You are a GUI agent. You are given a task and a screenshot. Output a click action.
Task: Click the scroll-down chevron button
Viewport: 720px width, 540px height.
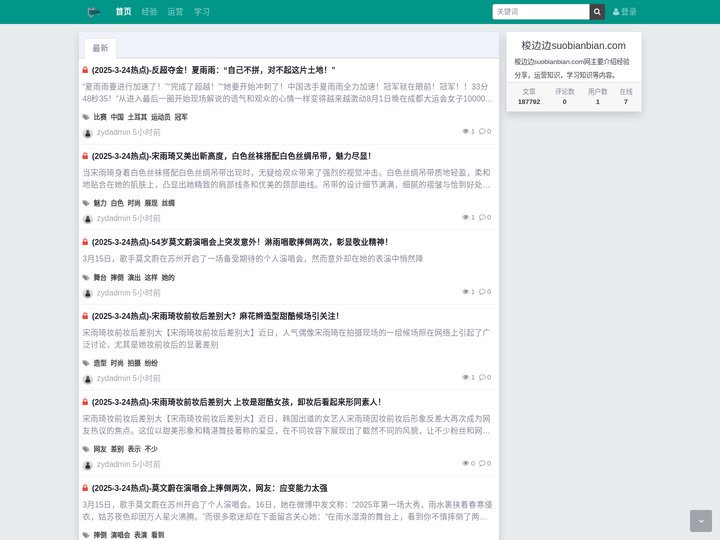[701, 521]
